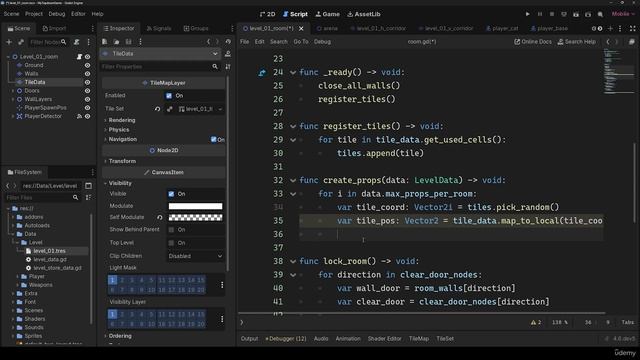Click the Online Docs button

(533, 42)
